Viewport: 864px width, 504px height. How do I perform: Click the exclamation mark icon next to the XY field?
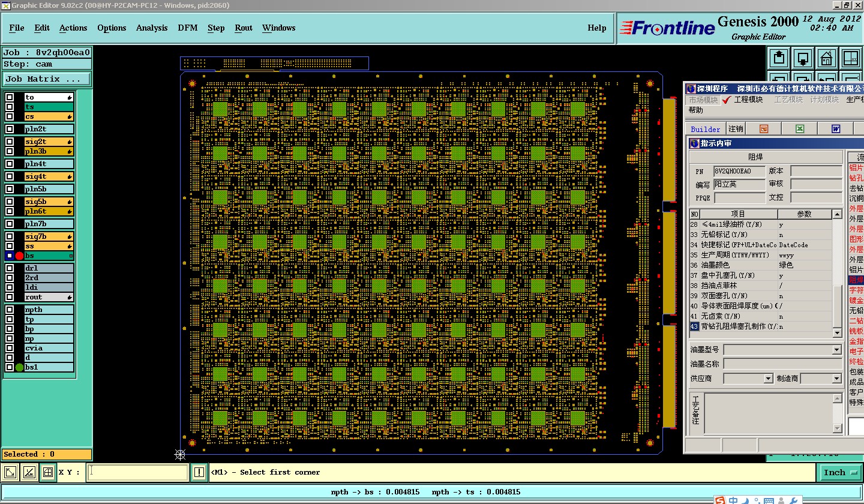pos(199,472)
